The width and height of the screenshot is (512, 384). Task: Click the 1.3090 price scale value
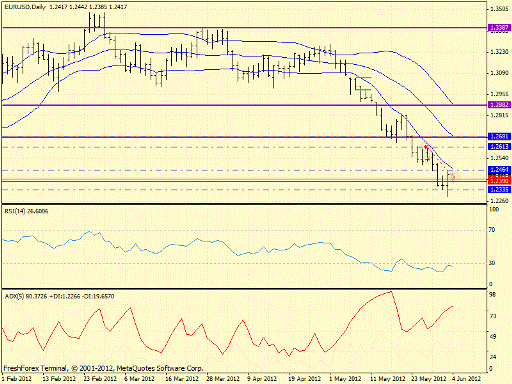click(x=499, y=73)
